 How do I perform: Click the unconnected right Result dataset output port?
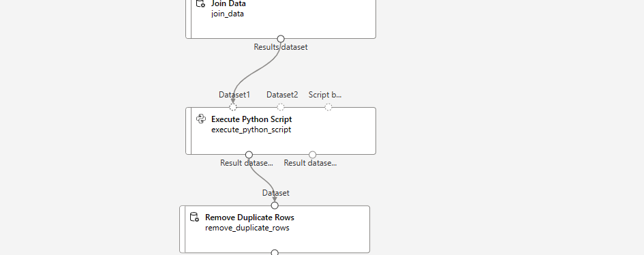(313, 155)
